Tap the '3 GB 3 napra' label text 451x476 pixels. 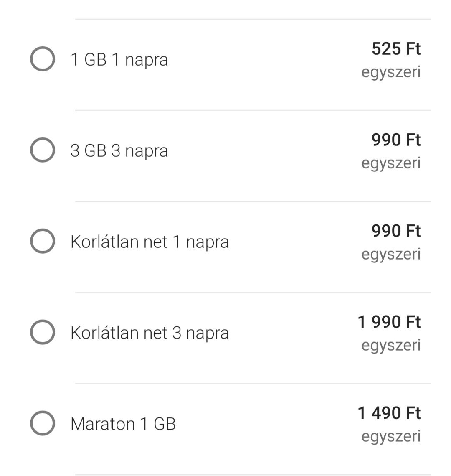pos(119,151)
